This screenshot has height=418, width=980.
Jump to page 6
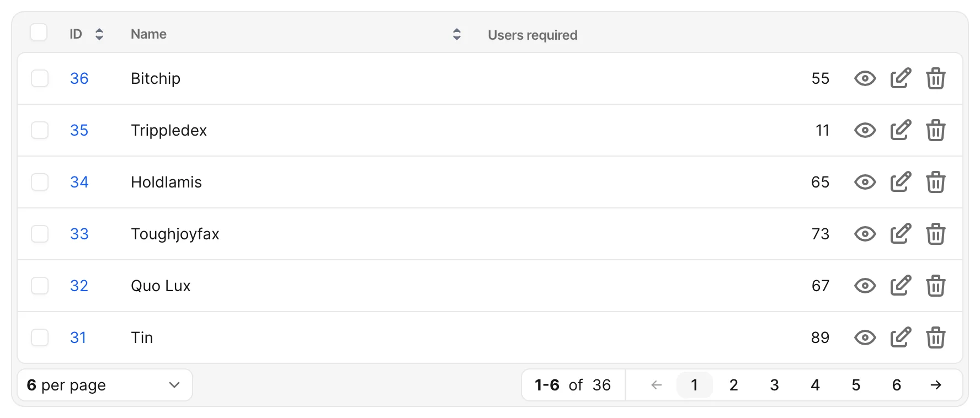pyautogui.click(x=897, y=385)
